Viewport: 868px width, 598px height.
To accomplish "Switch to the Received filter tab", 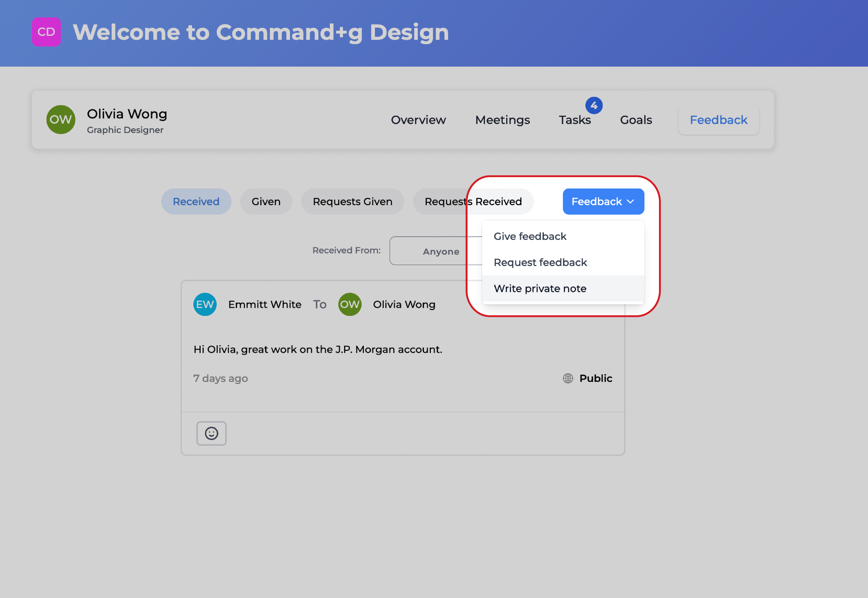I will coord(196,202).
